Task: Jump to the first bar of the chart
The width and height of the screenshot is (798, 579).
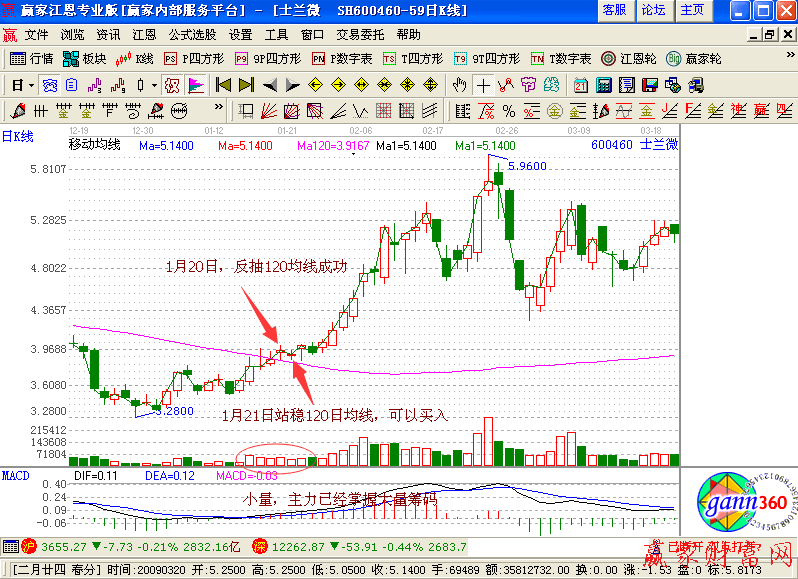Action: point(223,85)
